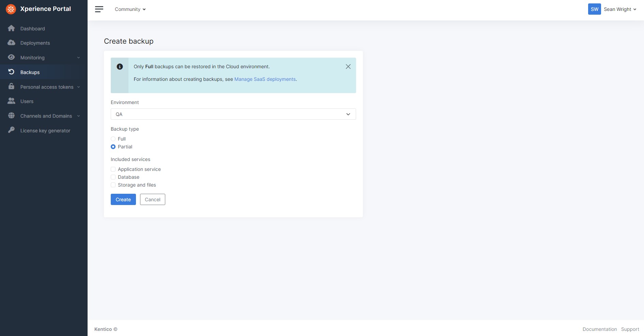Open the Support footer link

point(630,329)
